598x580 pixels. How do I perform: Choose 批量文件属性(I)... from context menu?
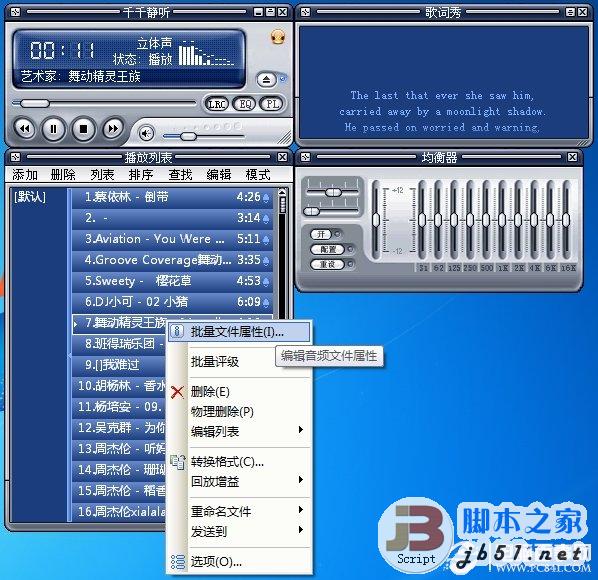(x=239, y=332)
